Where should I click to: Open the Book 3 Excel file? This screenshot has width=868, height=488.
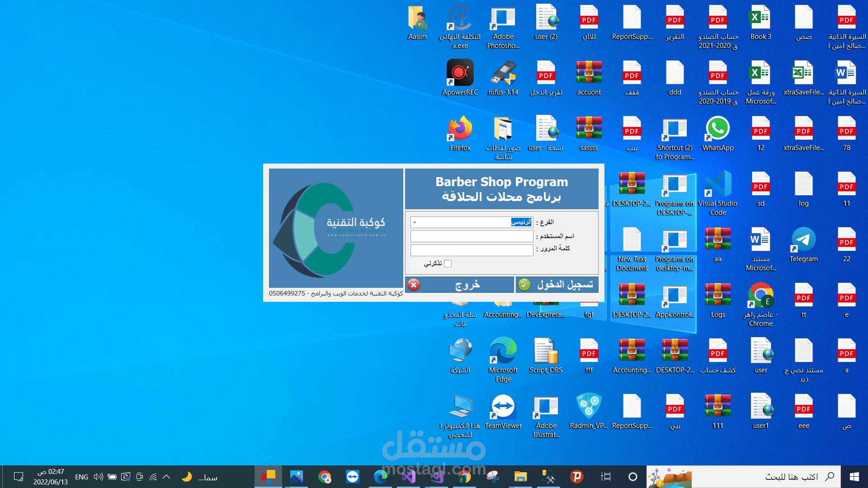click(x=760, y=19)
